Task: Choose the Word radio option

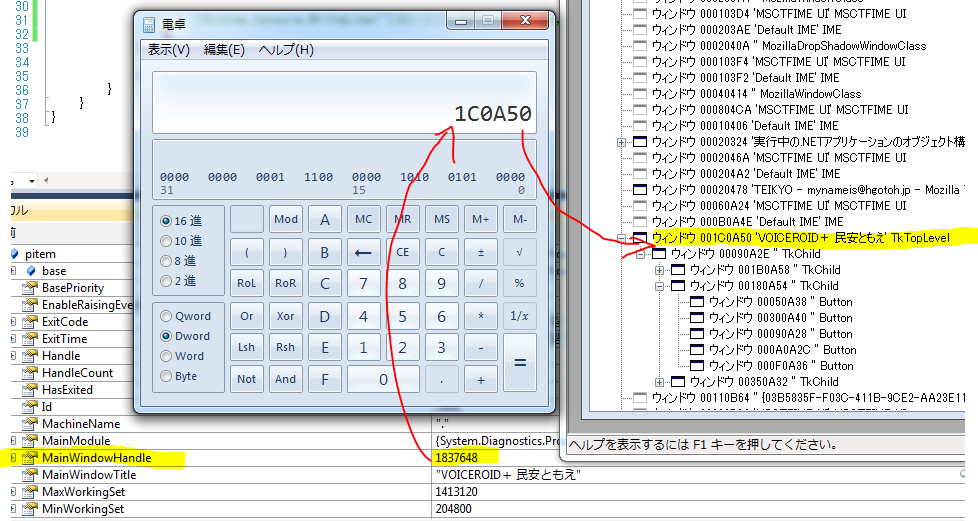Action: pos(166,356)
